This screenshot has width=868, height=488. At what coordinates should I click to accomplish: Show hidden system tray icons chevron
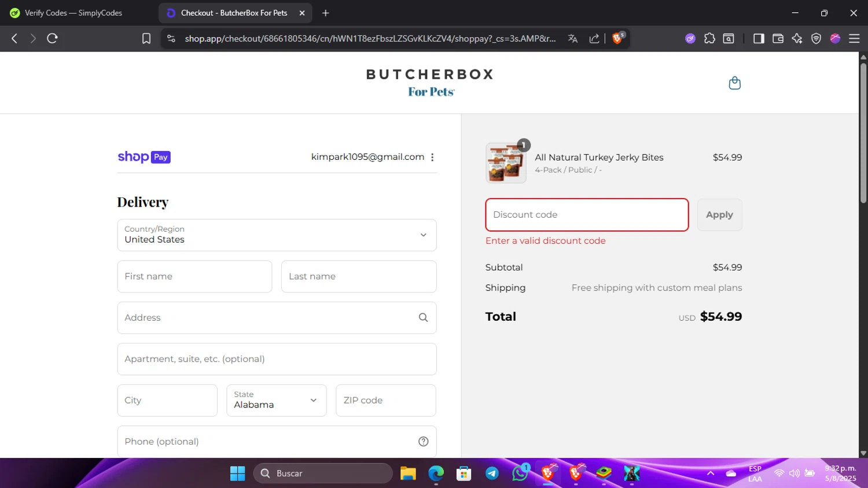711,473
